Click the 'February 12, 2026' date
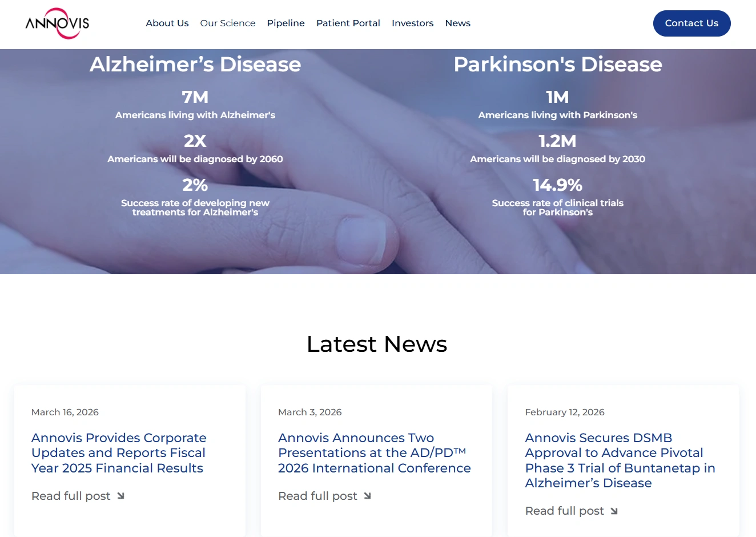 click(565, 412)
